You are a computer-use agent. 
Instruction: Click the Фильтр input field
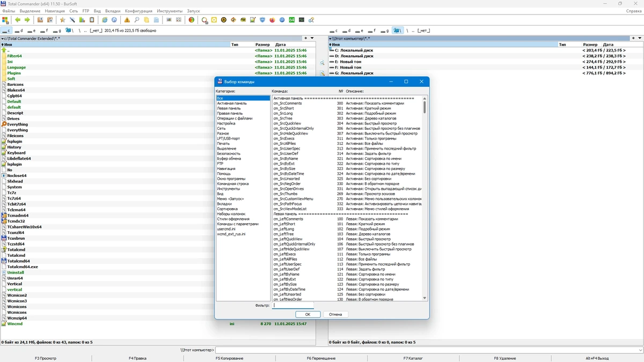(x=292, y=306)
